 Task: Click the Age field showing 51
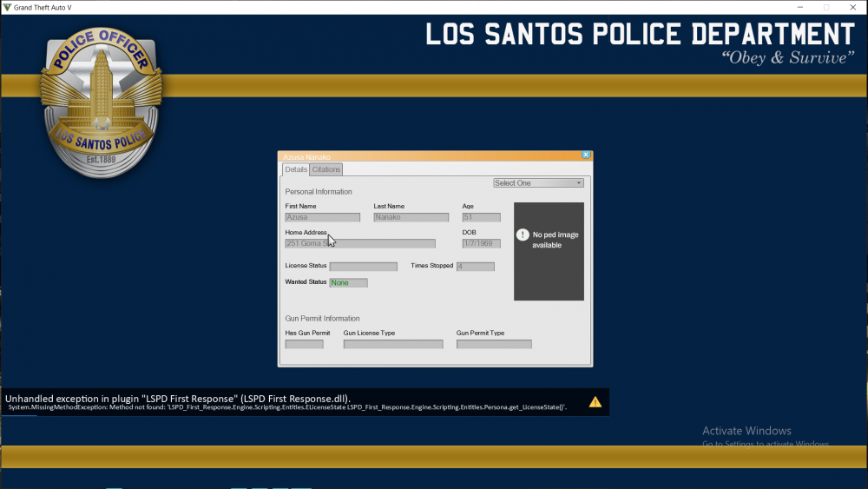click(x=481, y=217)
